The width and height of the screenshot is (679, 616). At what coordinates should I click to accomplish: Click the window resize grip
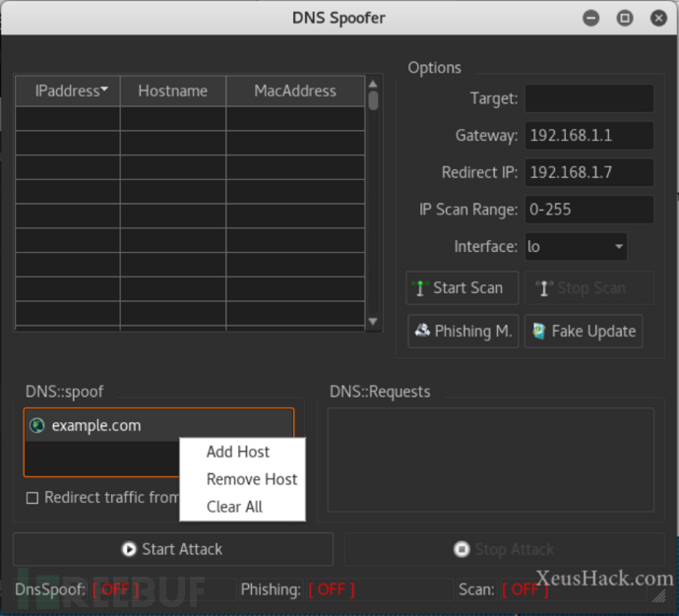pyautogui.click(x=658, y=596)
